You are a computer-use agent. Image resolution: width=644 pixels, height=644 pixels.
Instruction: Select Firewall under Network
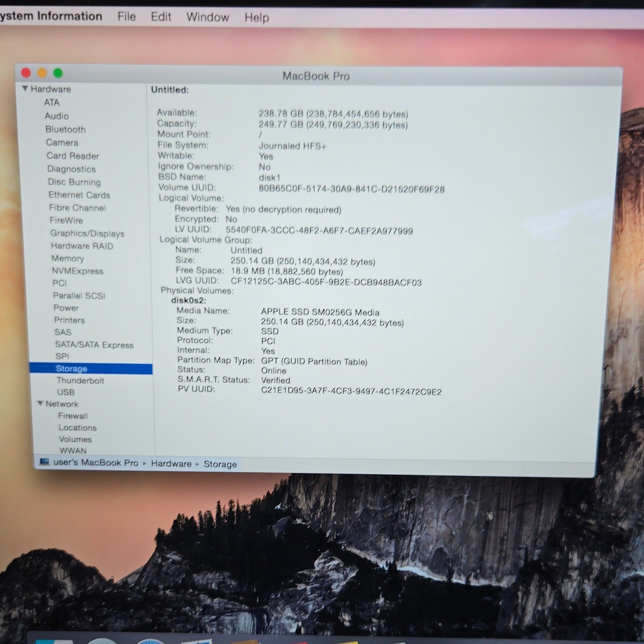click(x=73, y=416)
